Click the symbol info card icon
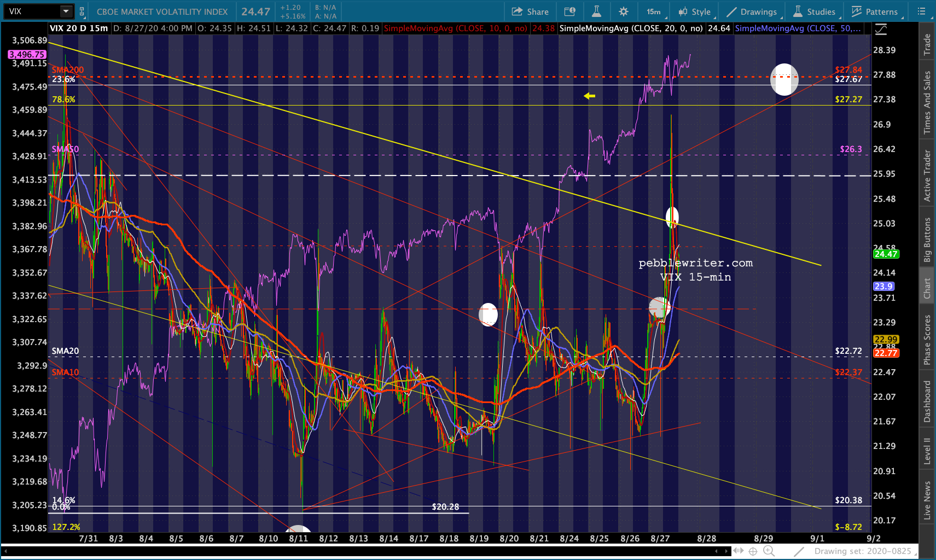This screenshot has height=560, width=936. click(x=569, y=11)
